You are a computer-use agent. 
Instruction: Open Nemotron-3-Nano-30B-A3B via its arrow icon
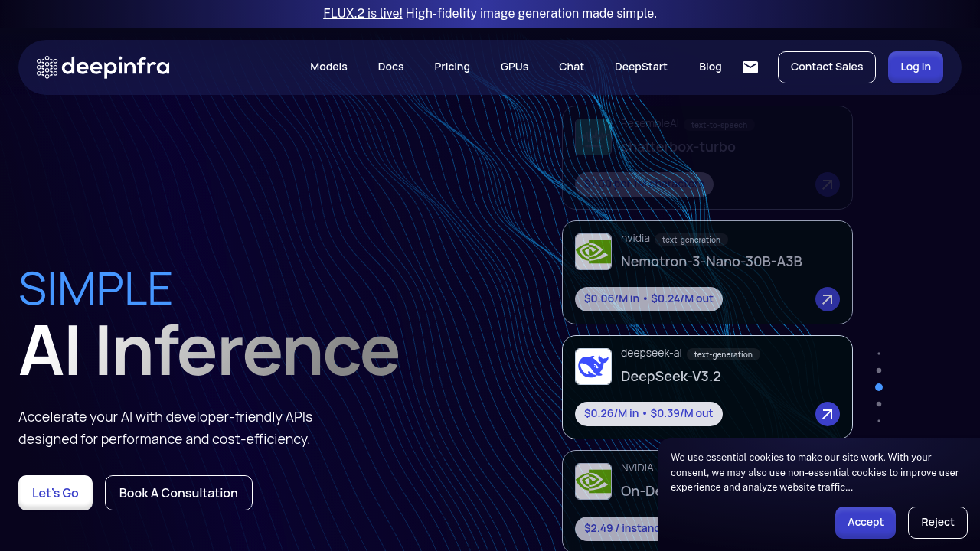coord(827,299)
